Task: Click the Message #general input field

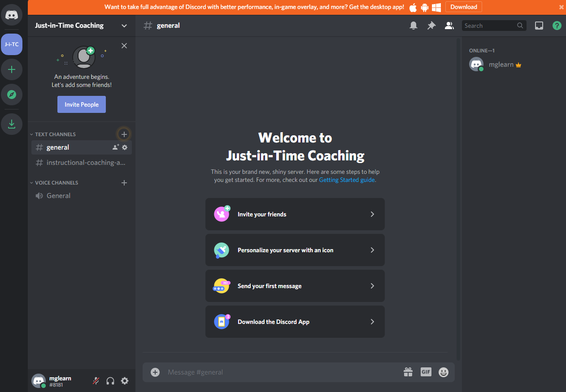Action: (x=283, y=372)
